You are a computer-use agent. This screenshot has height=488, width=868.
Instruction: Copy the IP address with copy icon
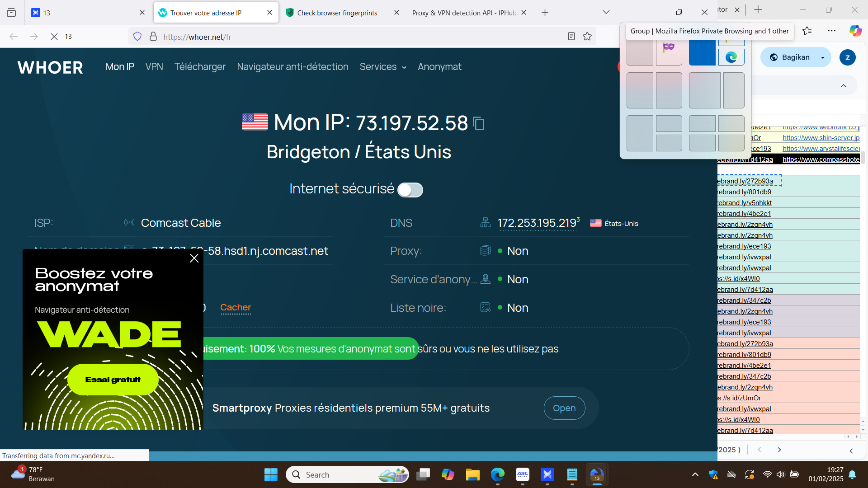tap(478, 123)
